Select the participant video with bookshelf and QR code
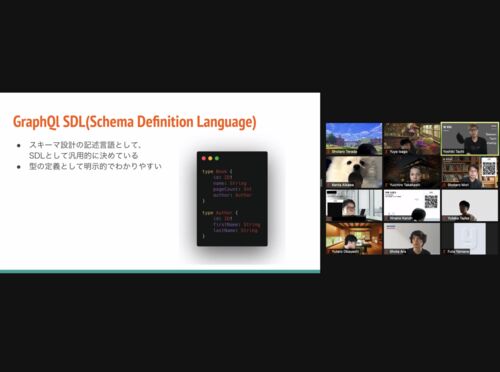 click(x=470, y=172)
